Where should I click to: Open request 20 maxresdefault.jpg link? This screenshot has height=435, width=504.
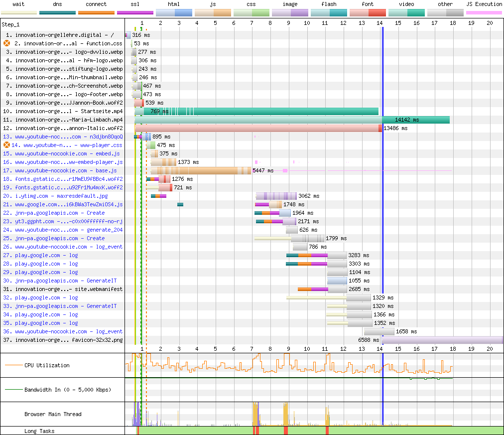pos(55,196)
